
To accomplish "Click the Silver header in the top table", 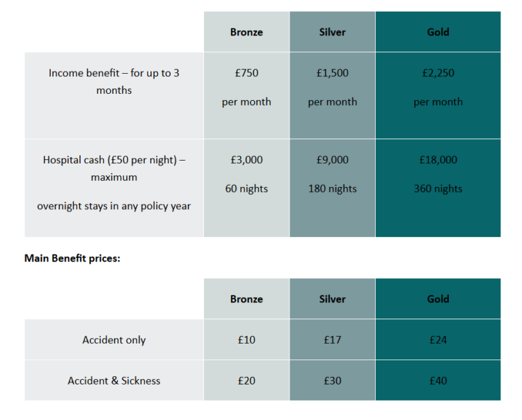I will (332, 32).
